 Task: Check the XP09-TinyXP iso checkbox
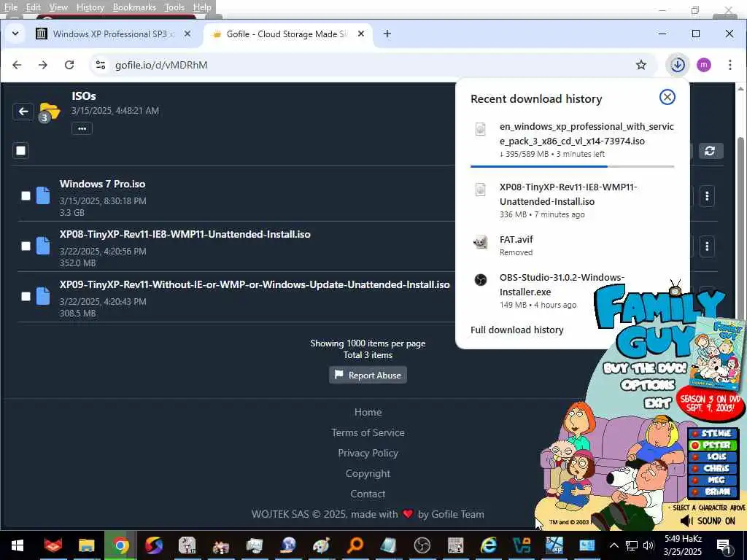coord(26,296)
